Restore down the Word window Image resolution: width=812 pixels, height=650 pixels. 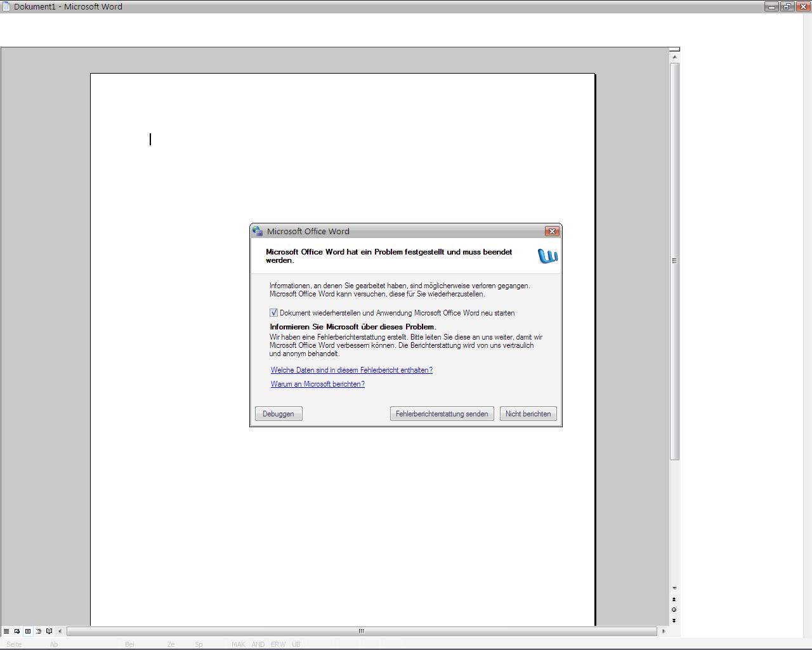(787, 6)
